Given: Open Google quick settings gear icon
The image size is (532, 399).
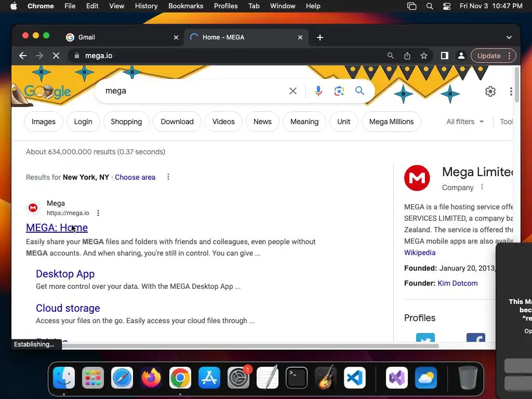Looking at the screenshot, I should tap(490, 91).
